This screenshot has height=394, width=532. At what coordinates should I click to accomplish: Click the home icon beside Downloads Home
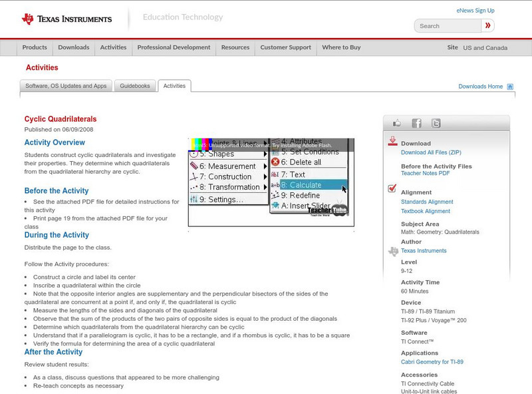point(510,87)
